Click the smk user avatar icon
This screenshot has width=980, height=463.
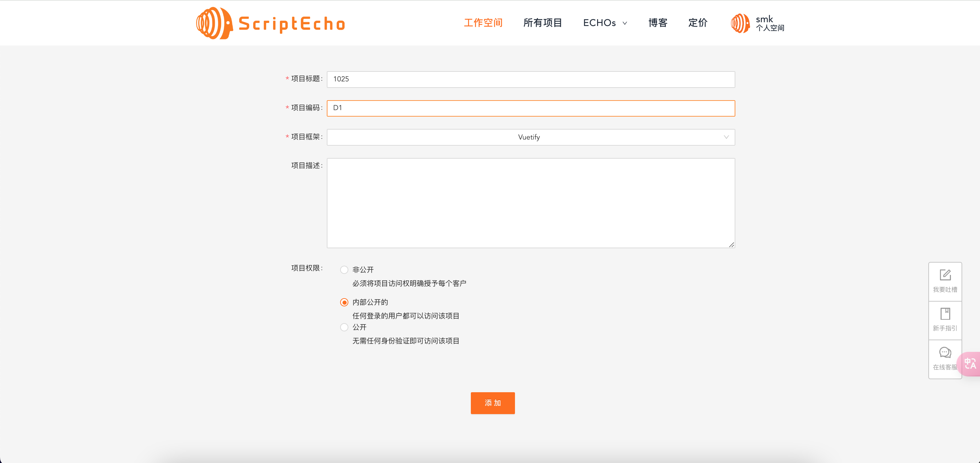[x=740, y=23]
